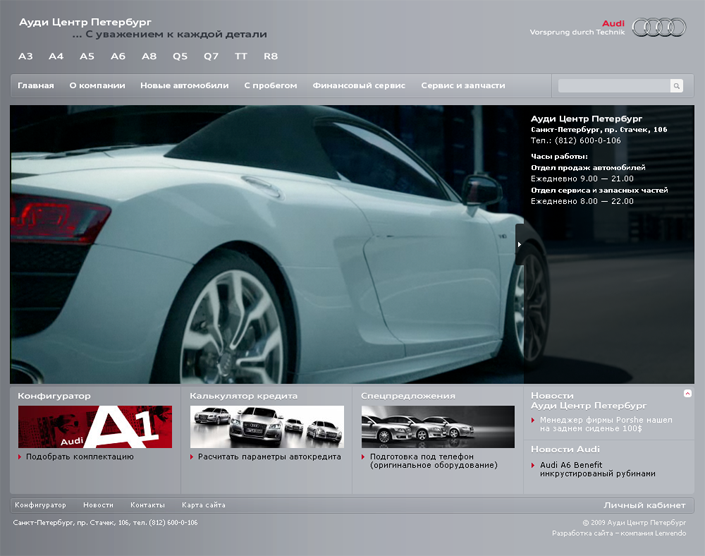Open the Q5 model page

(180, 56)
